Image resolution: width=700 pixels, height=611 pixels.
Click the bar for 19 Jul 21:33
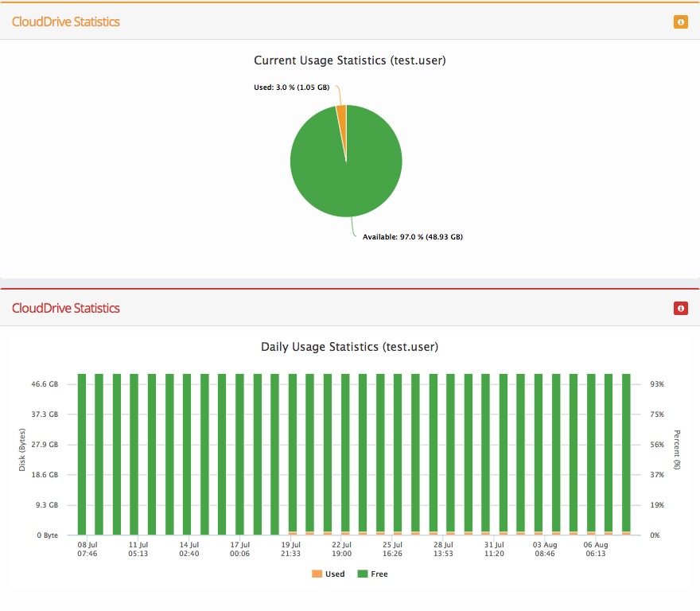[293, 453]
